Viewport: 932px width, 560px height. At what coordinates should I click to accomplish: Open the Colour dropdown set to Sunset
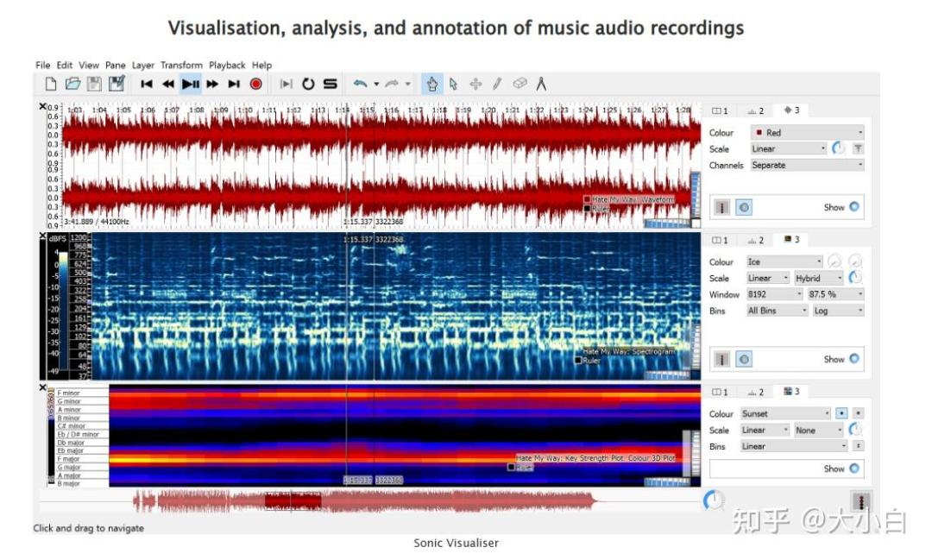point(786,413)
